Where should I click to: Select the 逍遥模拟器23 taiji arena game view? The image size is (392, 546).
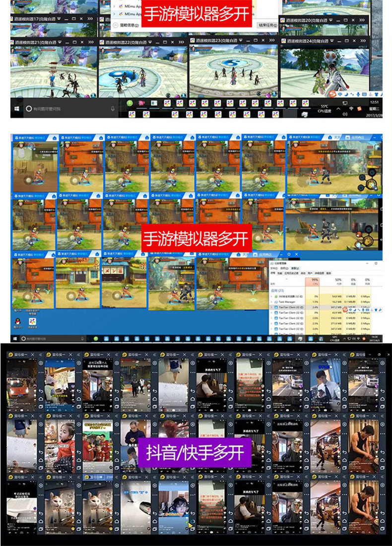(234, 70)
